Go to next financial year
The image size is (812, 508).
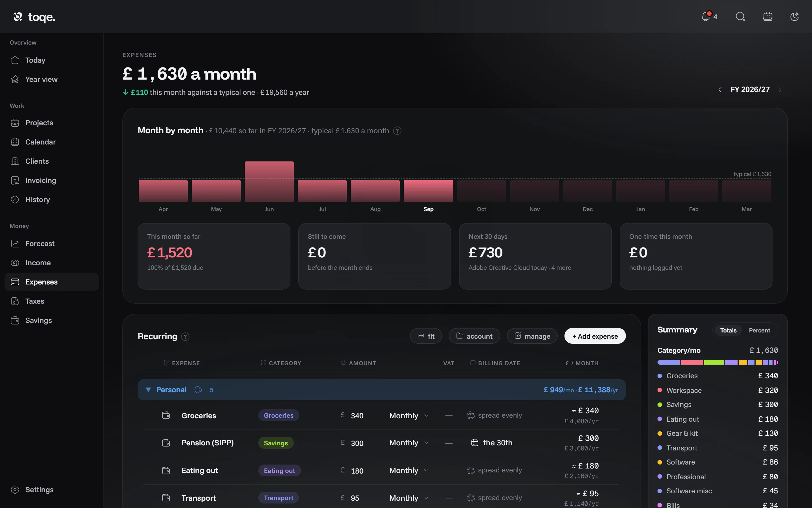[x=780, y=90]
